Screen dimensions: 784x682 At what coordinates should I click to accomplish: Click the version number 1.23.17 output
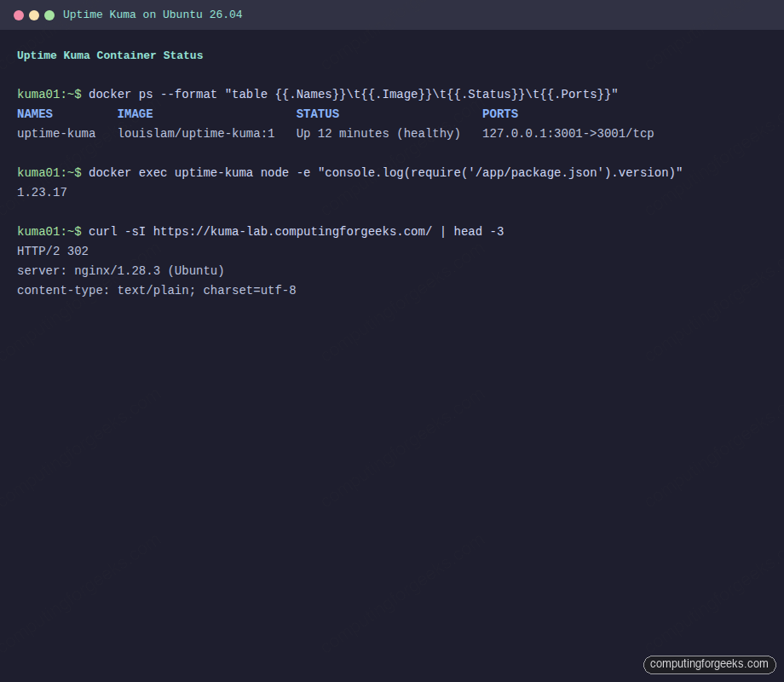[40, 192]
